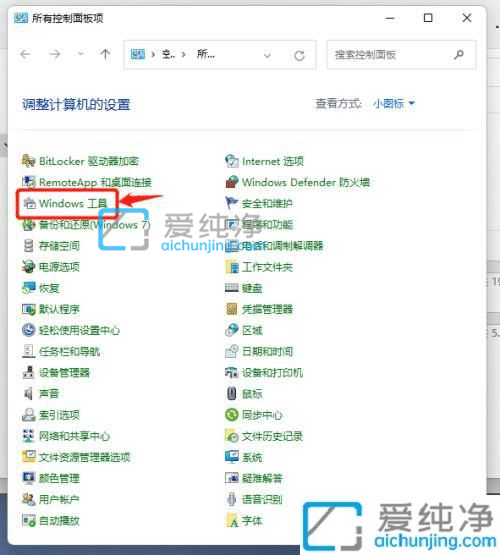Open the Windows 工具 icon
The image size is (500, 555).
pyautogui.click(x=29, y=204)
